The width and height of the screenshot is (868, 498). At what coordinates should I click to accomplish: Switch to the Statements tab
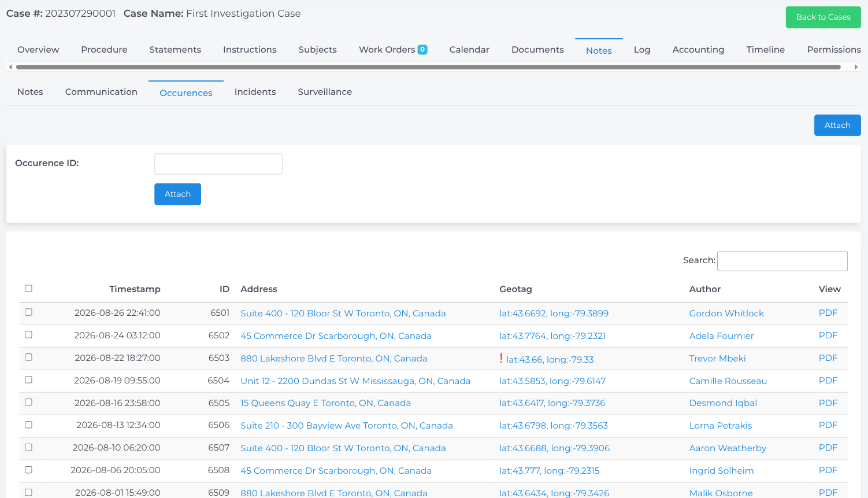175,50
